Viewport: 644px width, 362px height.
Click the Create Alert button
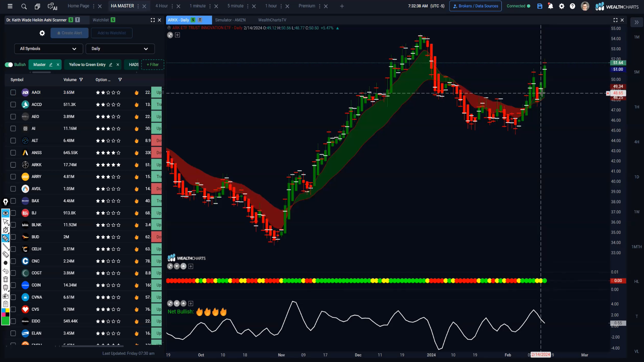click(x=69, y=33)
